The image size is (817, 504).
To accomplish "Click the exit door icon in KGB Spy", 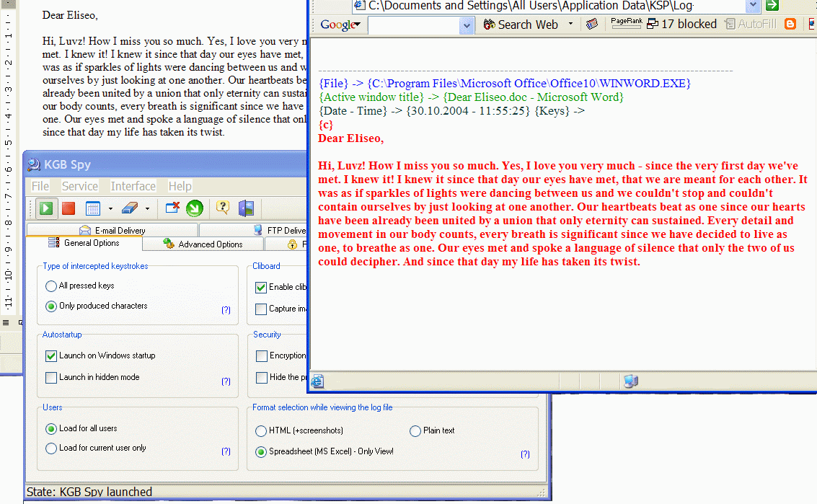I will click(246, 208).
